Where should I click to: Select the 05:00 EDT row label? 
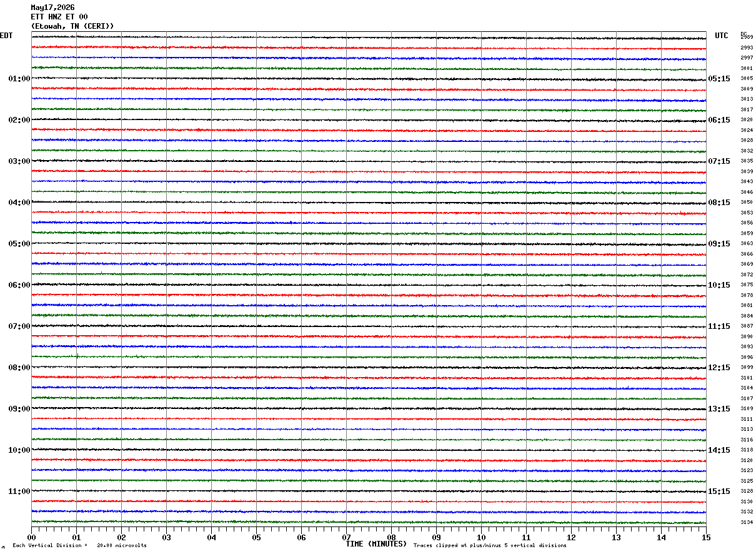tap(19, 244)
